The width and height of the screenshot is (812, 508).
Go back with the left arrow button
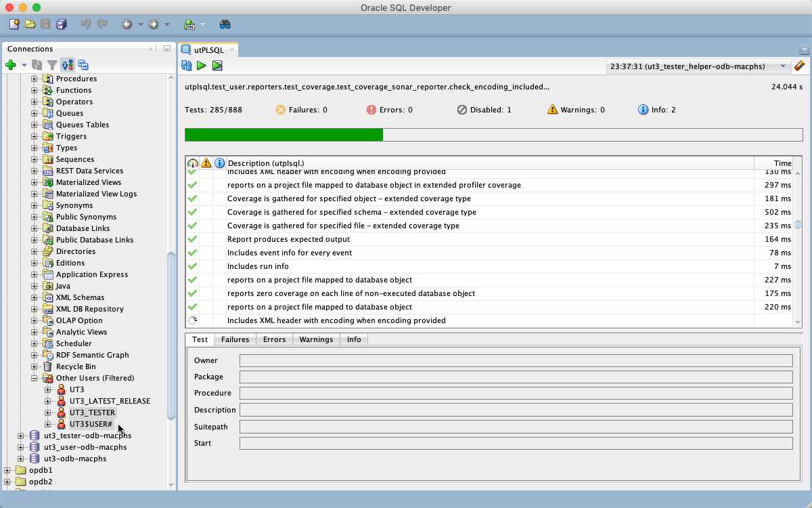(x=127, y=24)
